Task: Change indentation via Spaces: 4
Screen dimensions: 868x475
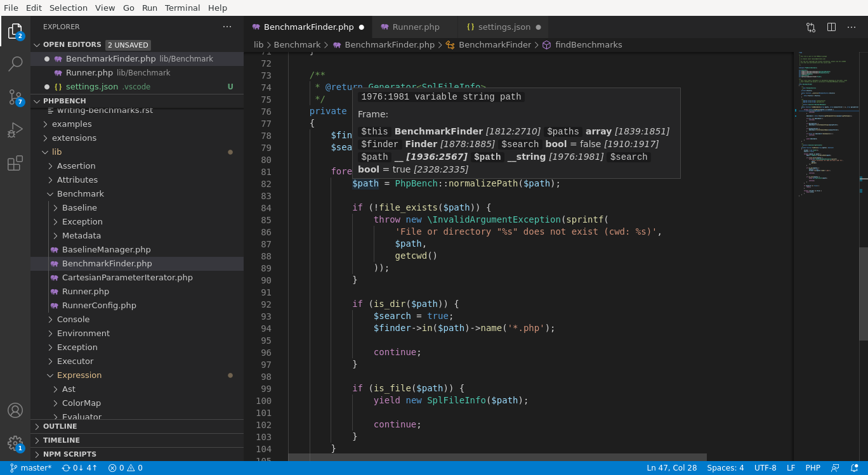Action: [x=725, y=468]
